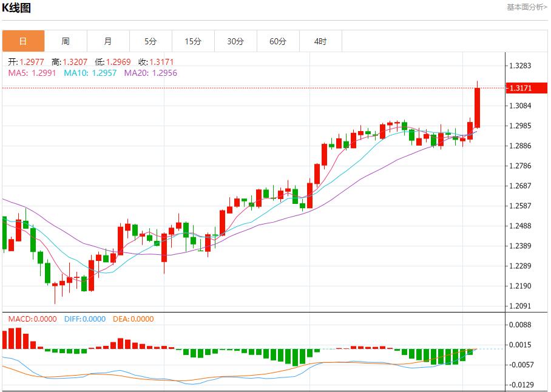
Task: Click the MA10 indicator label
Action: pyautogui.click(x=87, y=73)
